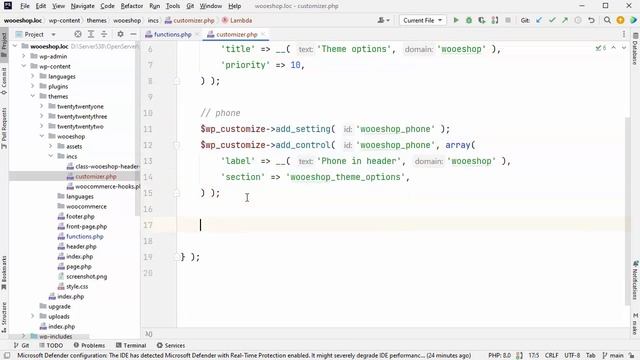Change UTF-8 file encoding
The width and height of the screenshot is (640, 360).
(x=572, y=356)
